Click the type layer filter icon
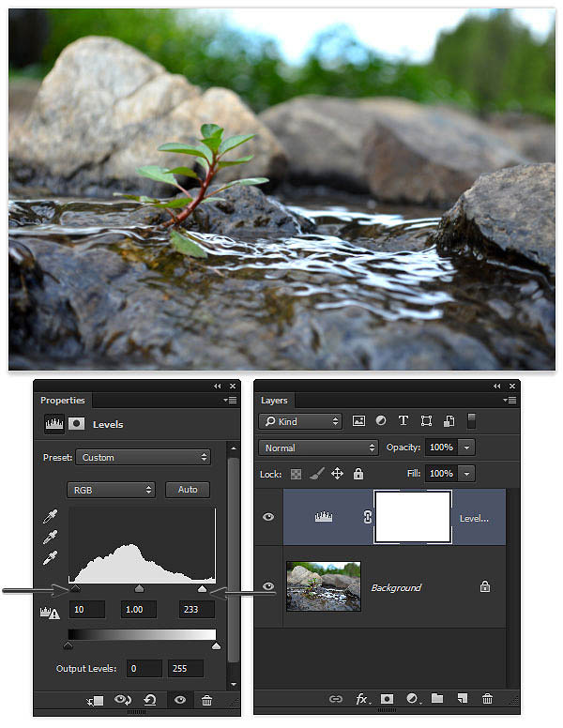Viewport: 563px width, 728px height. (x=403, y=420)
